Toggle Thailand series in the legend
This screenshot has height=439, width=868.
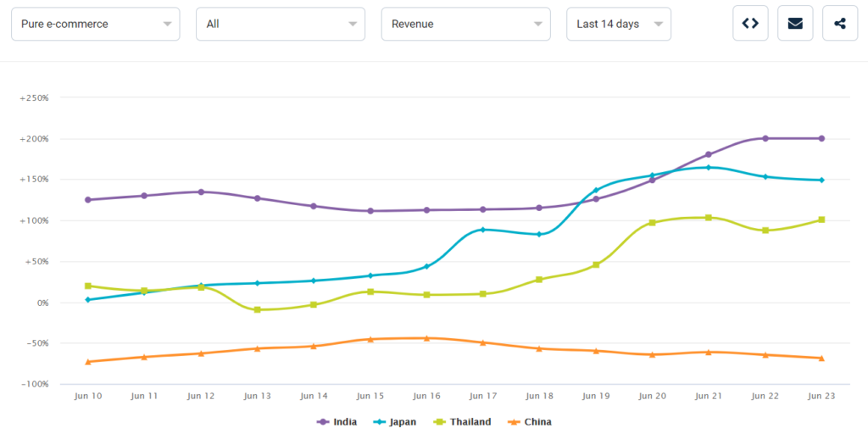[462, 422]
